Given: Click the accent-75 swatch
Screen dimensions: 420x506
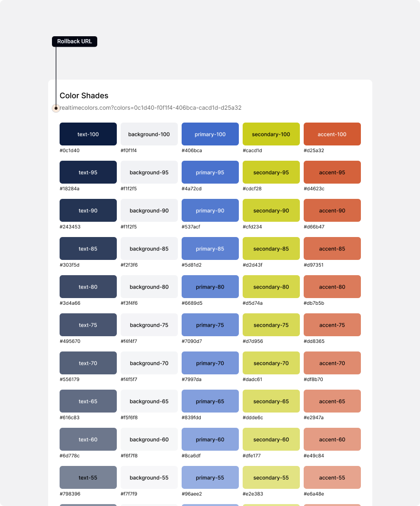Looking at the screenshot, I should pyautogui.click(x=332, y=325).
